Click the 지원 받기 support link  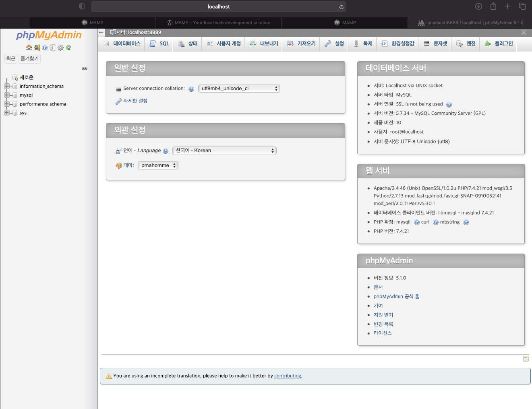(383, 315)
